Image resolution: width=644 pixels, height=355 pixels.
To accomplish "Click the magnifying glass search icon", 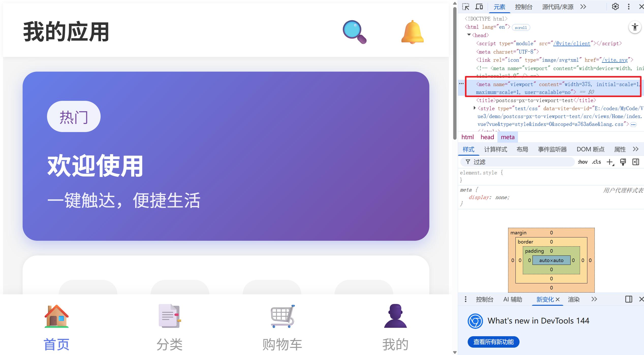I will 354,32.
